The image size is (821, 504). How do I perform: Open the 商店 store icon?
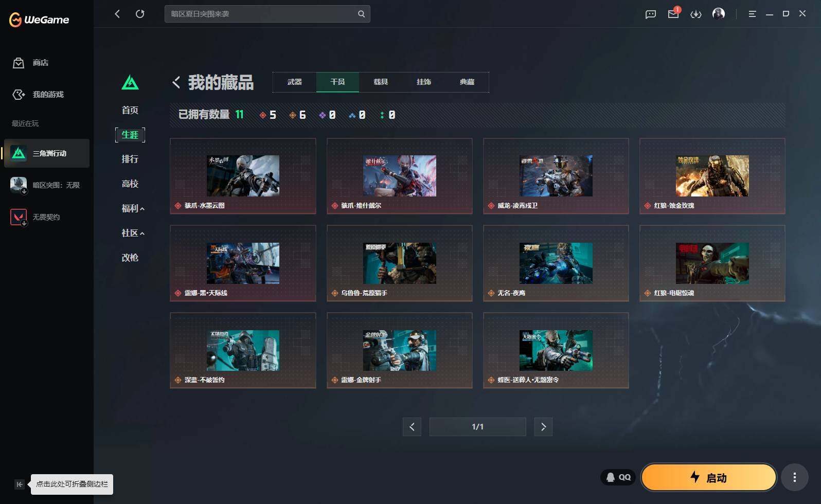coord(19,63)
